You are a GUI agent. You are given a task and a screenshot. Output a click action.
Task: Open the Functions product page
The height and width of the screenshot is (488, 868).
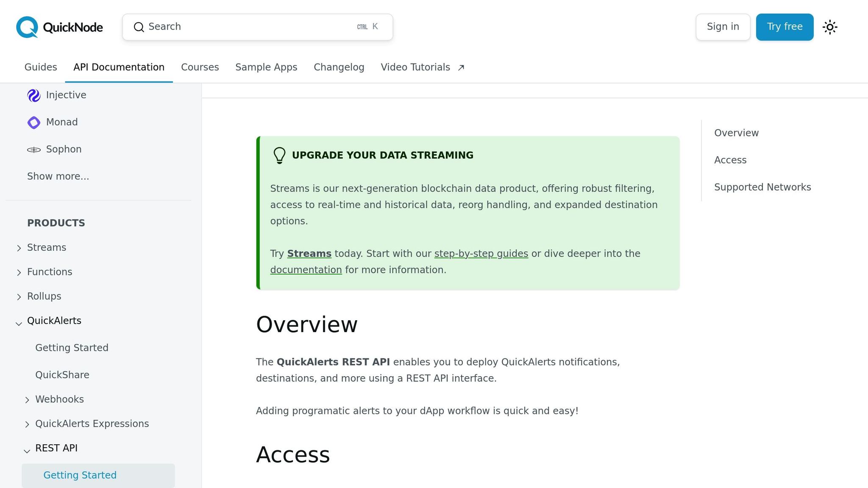(50, 272)
